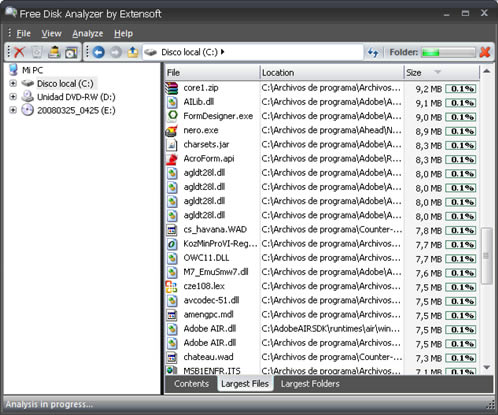This screenshot has height=415, width=498.
Task: Click the file list scrollbar thumb
Action: pyautogui.click(x=486, y=256)
